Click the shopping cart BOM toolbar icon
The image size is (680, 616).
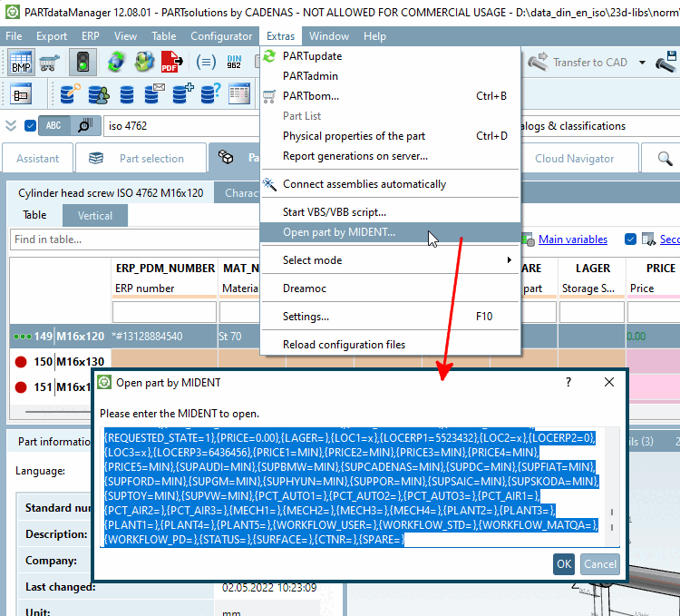(50, 64)
